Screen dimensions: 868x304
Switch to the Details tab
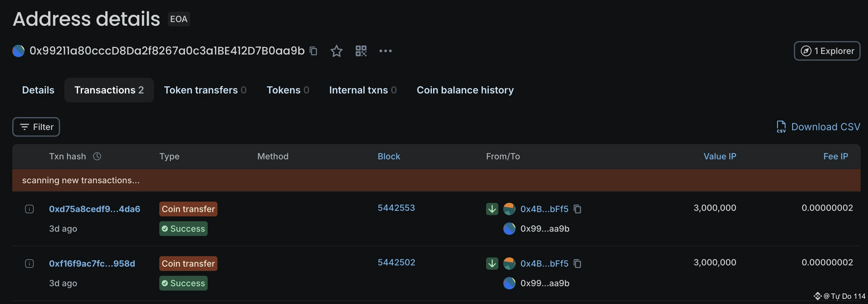pos(38,90)
